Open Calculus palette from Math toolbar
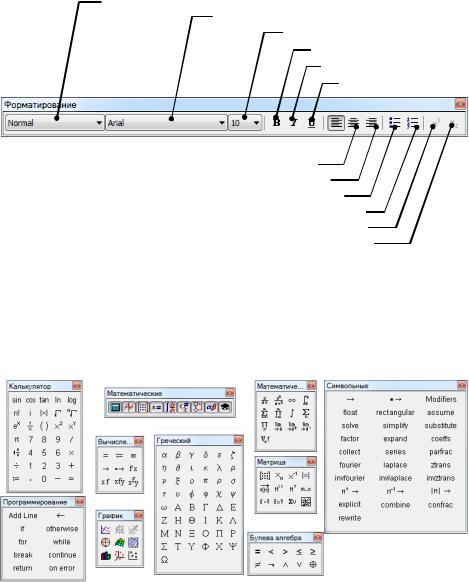469x582 pixels. point(170,407)
